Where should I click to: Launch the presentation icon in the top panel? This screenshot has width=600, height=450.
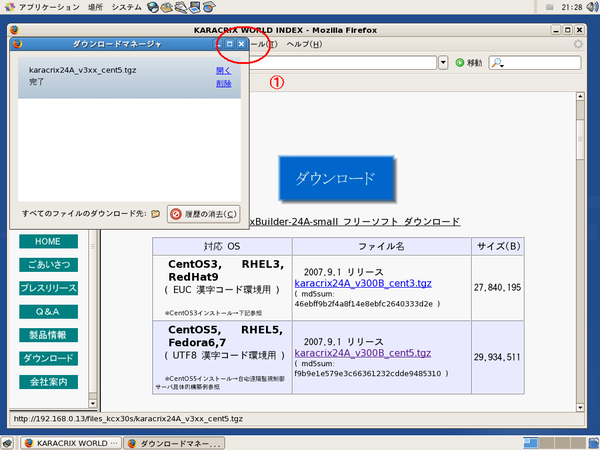click(x=194, y=7)
